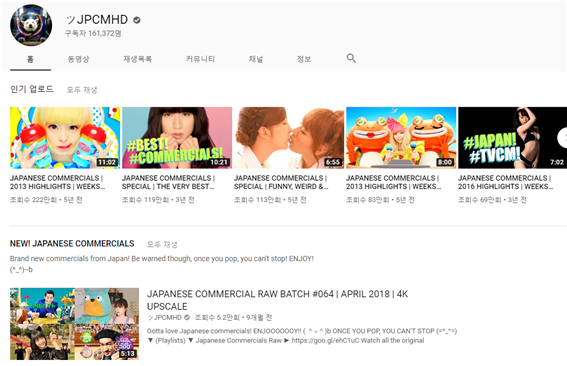
Task: Click the channel search magnifier icon
Action: (x=351, y=58)
